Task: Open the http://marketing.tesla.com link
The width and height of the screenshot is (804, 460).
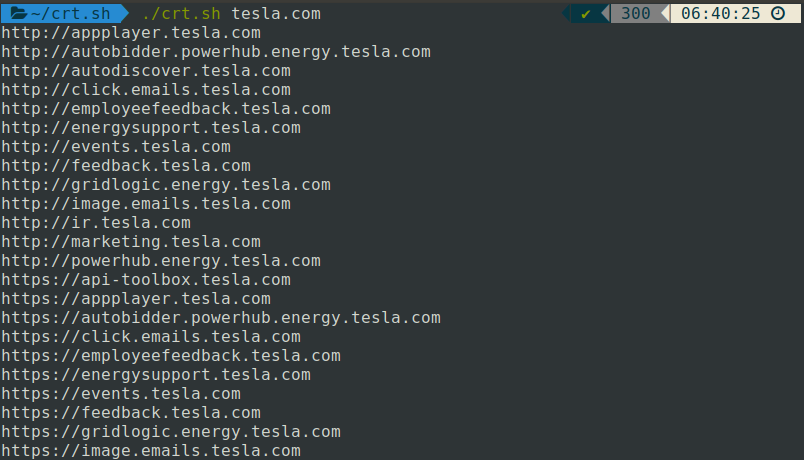Action: pyautogui.click(x=131, y=242)
